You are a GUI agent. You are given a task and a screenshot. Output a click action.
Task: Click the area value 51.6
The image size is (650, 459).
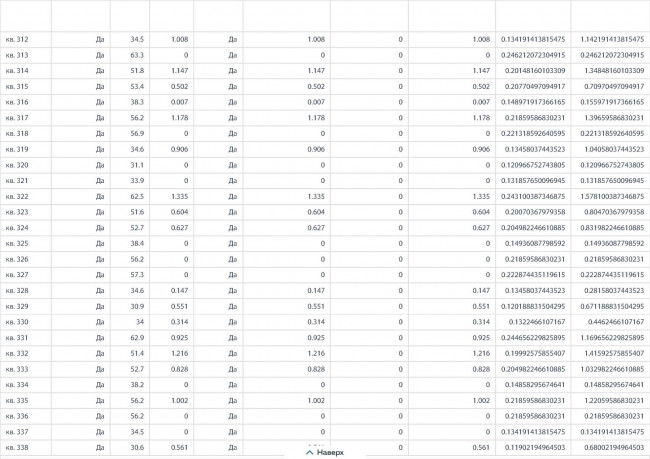[137, 212]
